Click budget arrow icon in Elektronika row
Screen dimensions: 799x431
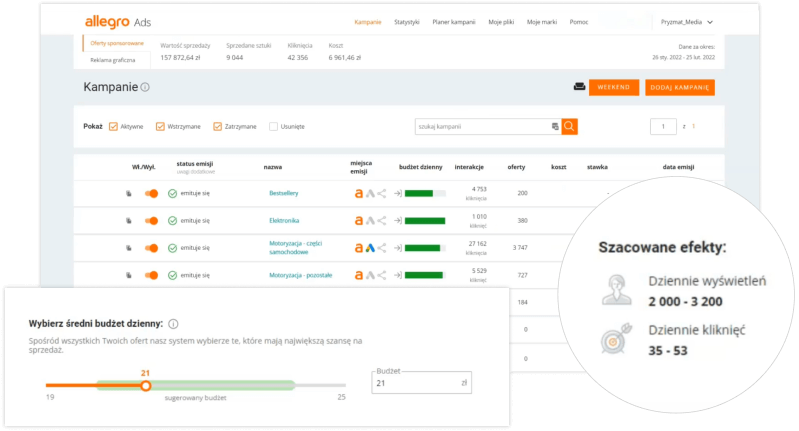coord(398,221)
